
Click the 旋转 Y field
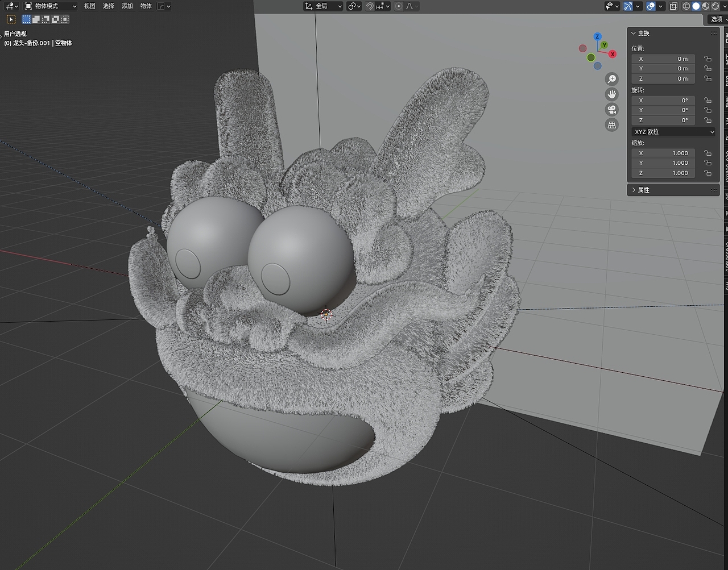coord(663,110)
